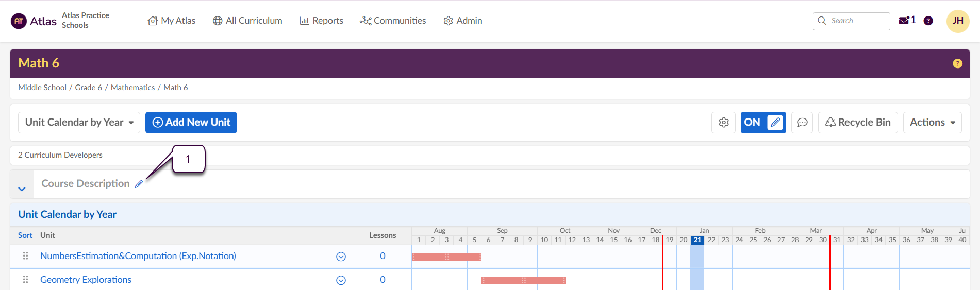
Task: Click the mail notifications envelope icon
Action: pos(904,21)
